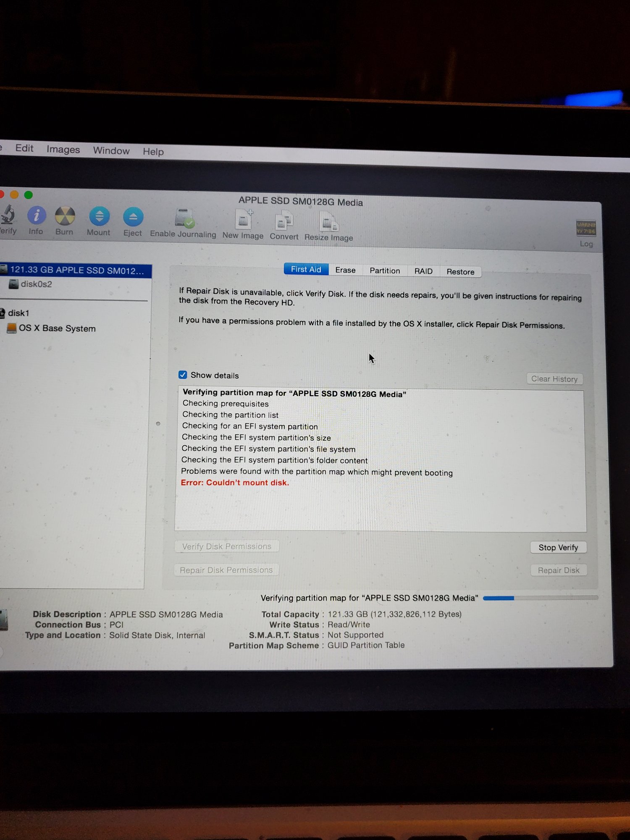The image size is (630, 840).
Task: Select the 121.33 GB APPLE SSD disk
Action: (x=76, y=270)
